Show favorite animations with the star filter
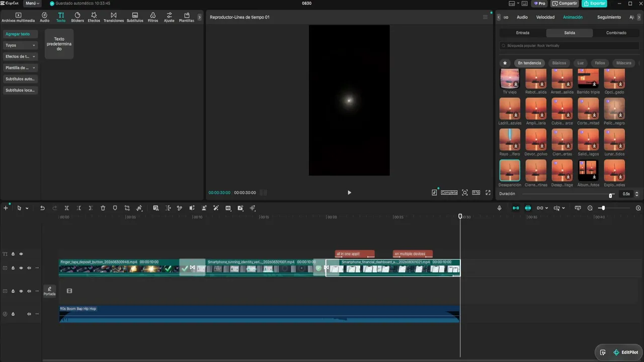Screen dimensions: 644x362 point(505,63)
